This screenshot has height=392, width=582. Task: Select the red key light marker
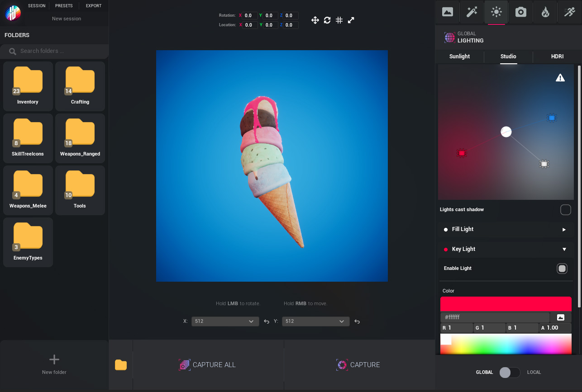462,153
